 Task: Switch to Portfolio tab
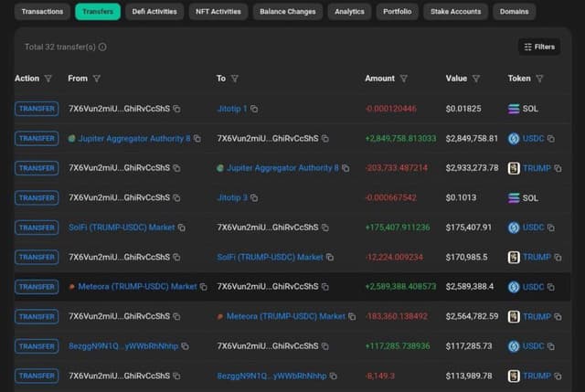397,12
